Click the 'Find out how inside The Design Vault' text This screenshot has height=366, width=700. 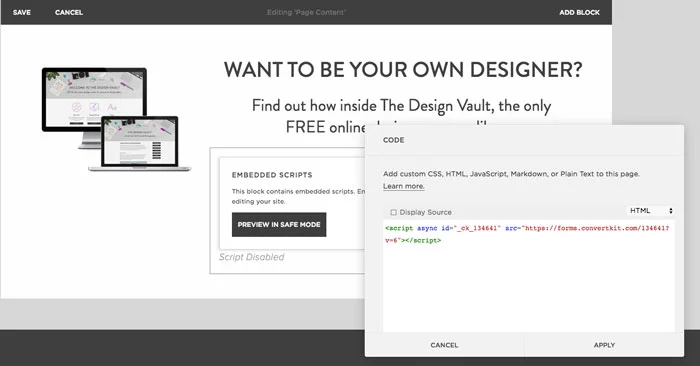401,116
